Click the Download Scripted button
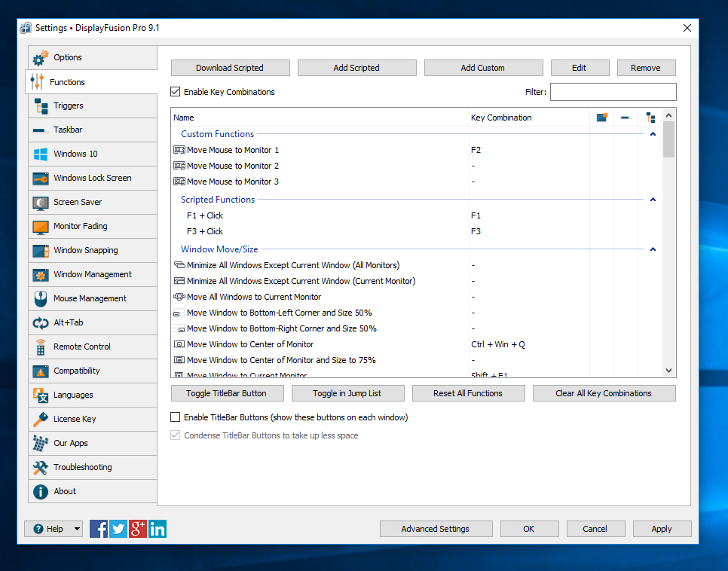728x571 pixels. point(230,68)
